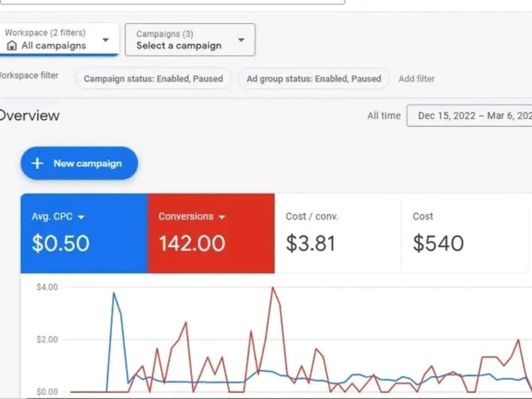Click the $0.00 axis label
Viewport: 532px width, 399px height.
pyautogui.click(x=47, y=392)
